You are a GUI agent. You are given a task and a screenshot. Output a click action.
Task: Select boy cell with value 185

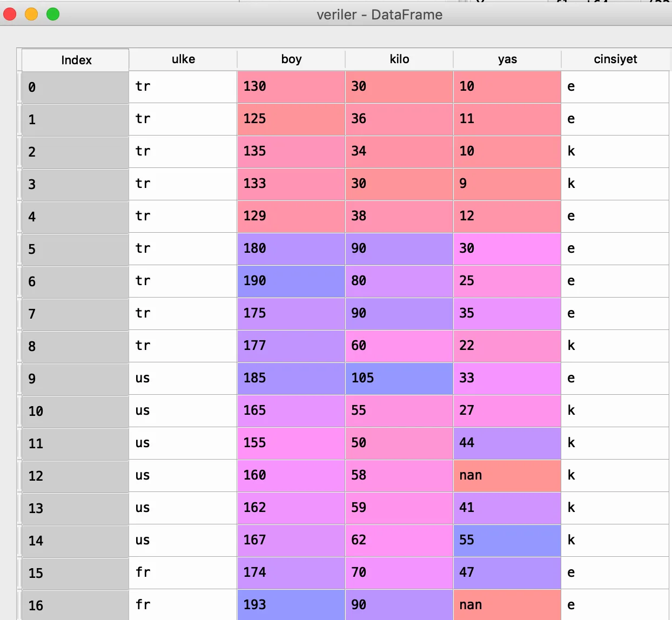291,379
